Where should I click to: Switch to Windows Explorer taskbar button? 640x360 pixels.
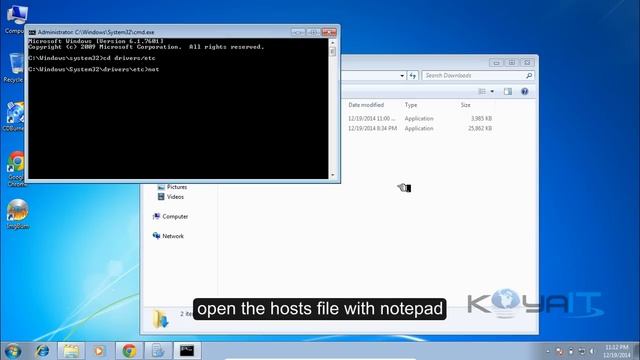[71, 351]
